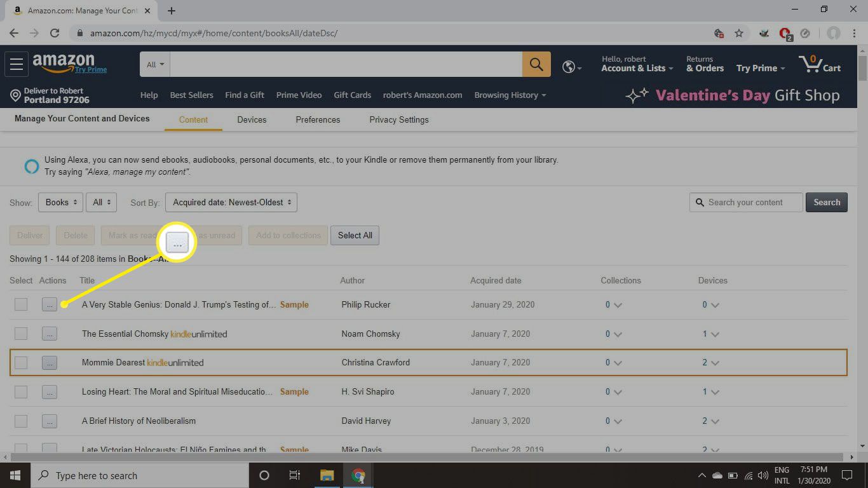Open Sort By Acquired date dropdown
Viewport: 868px width, 488px height.
coord(231,203)
